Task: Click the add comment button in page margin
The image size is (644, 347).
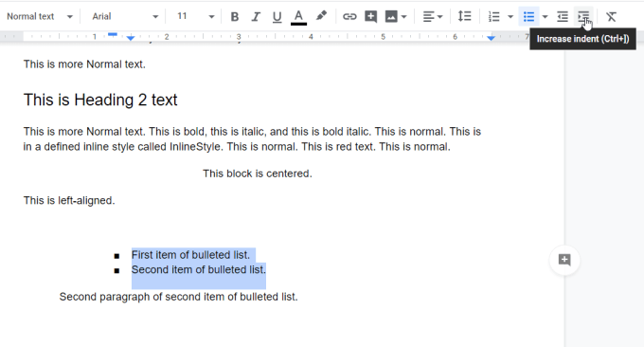Action: click(564, 260)
